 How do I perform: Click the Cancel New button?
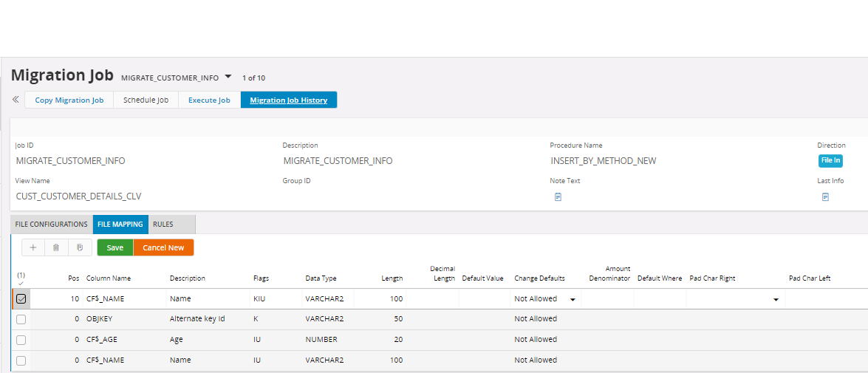point(163,247)
